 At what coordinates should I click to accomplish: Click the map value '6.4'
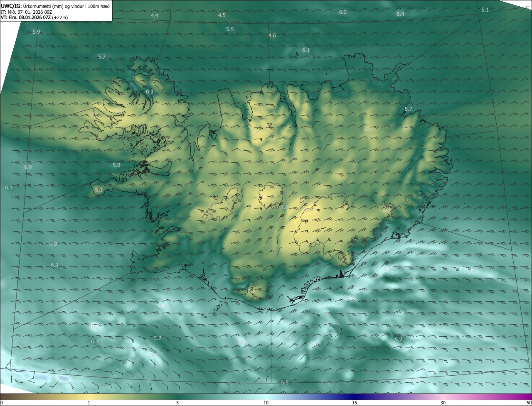[x=400, y=14]
